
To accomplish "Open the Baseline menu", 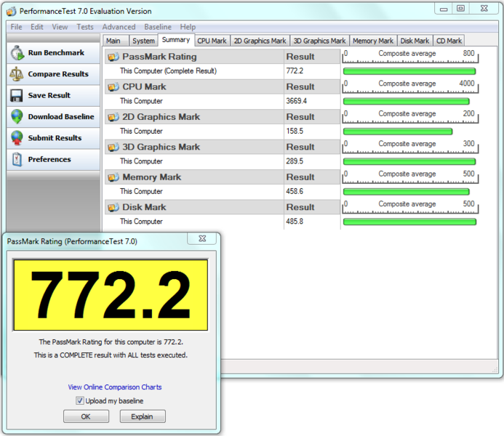I will pos(158,27).
